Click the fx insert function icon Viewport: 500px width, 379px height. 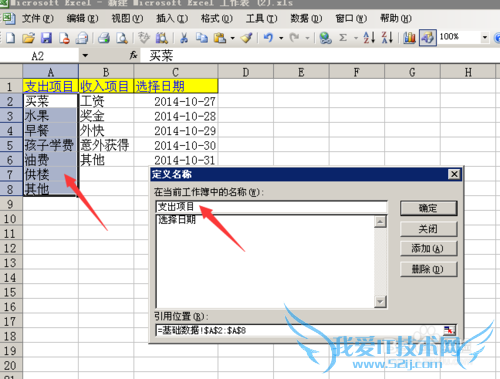[x=133, y=55]
